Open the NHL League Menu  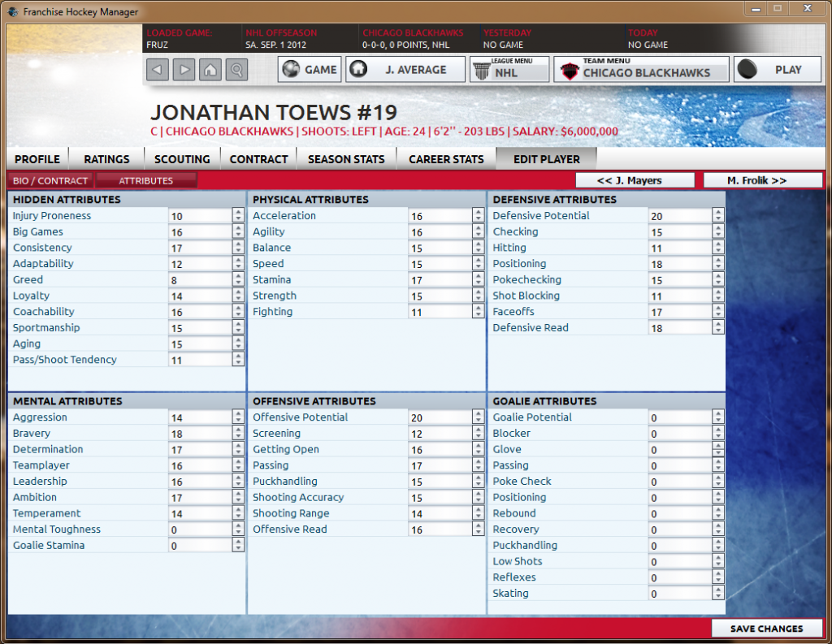point(509,69)
